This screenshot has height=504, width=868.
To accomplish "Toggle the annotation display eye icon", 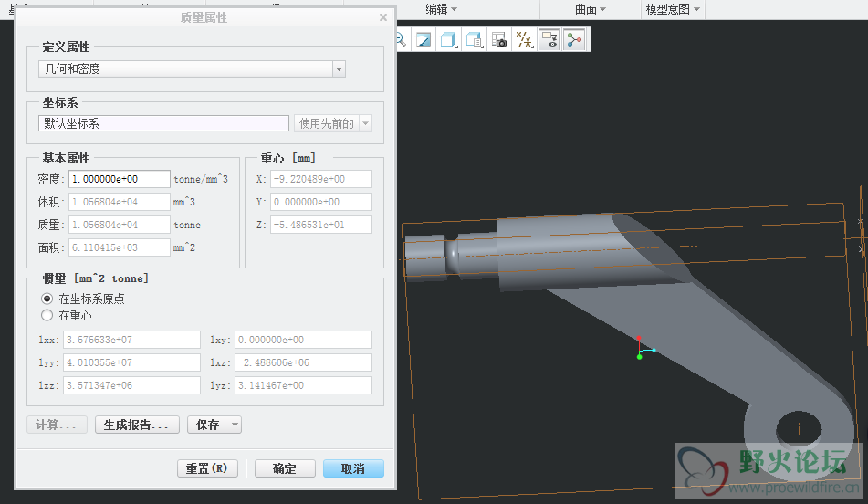I will coord(549,40).
